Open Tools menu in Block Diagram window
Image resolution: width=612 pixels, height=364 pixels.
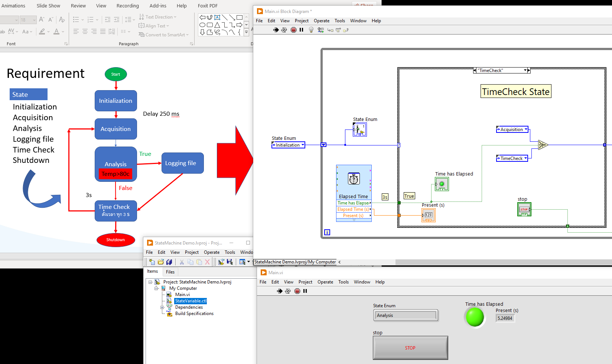click(x=340, y=21)
